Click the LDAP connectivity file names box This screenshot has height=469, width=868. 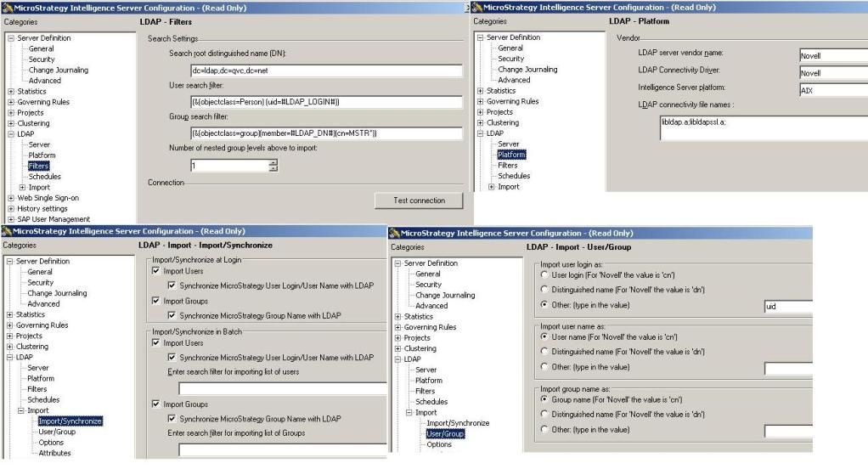pyautogui.click(x=764, y=127)
